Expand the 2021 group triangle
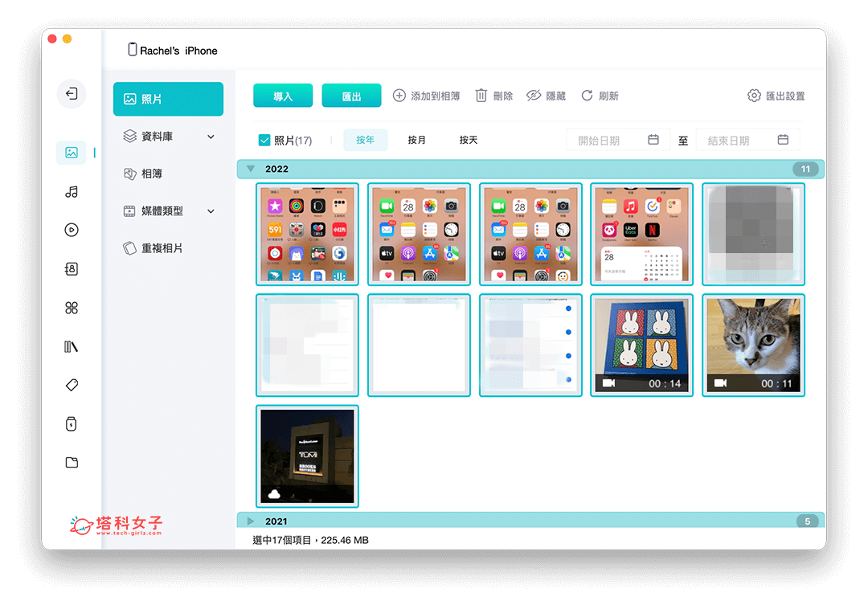868x605 pixels. [x=251, y=521]
